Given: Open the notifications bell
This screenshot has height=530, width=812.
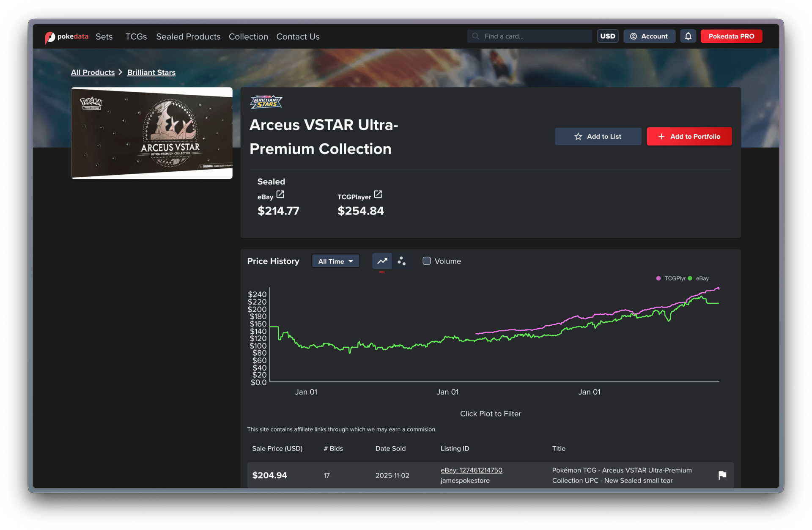Looking at the screenshot, I should [688, 36].
